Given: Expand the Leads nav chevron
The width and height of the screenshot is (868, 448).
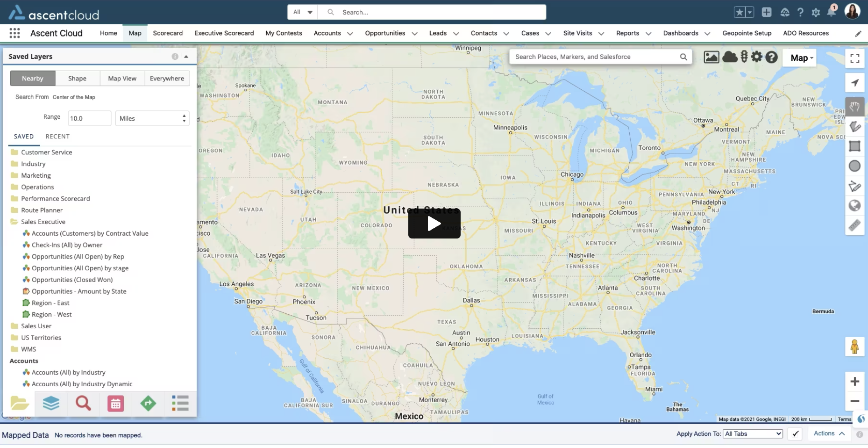Looking at the screenshot, I should (x=456, y=34).
